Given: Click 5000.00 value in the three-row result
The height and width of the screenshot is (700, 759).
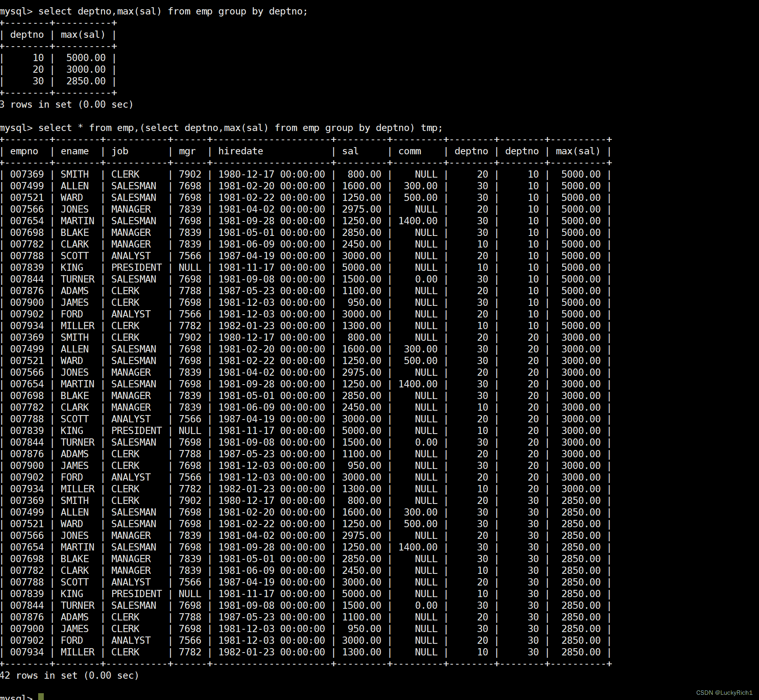Looking at the screenshot, I should [86, 58].
